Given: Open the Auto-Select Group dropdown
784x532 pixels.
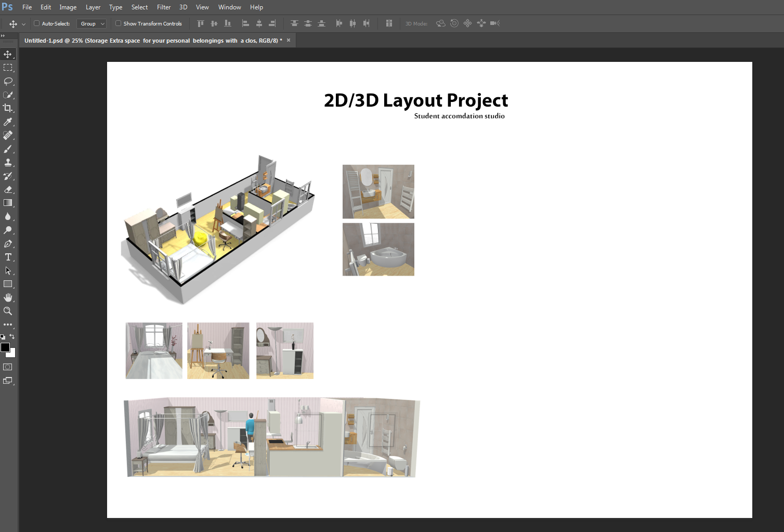Looking at the screenshot, I should click(92, 23).
